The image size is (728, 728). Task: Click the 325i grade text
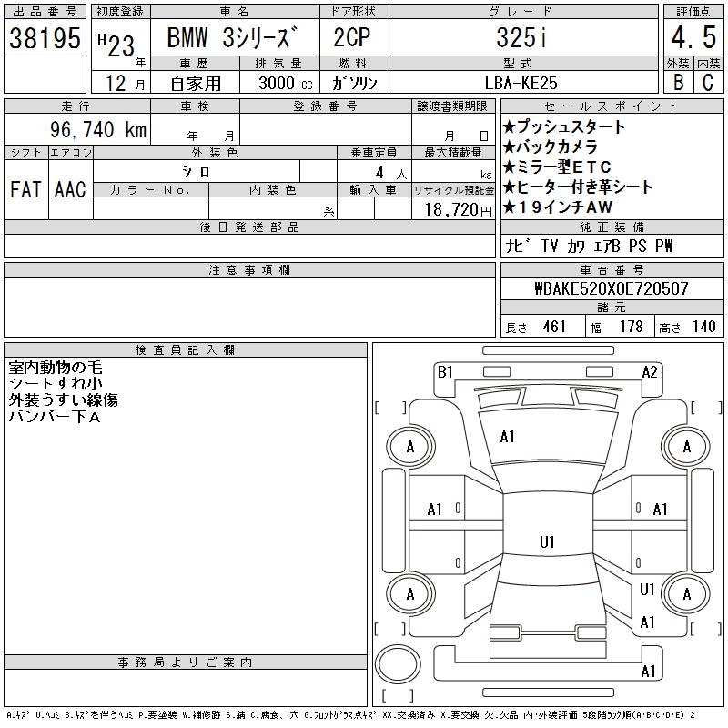(x=522, y=38)
